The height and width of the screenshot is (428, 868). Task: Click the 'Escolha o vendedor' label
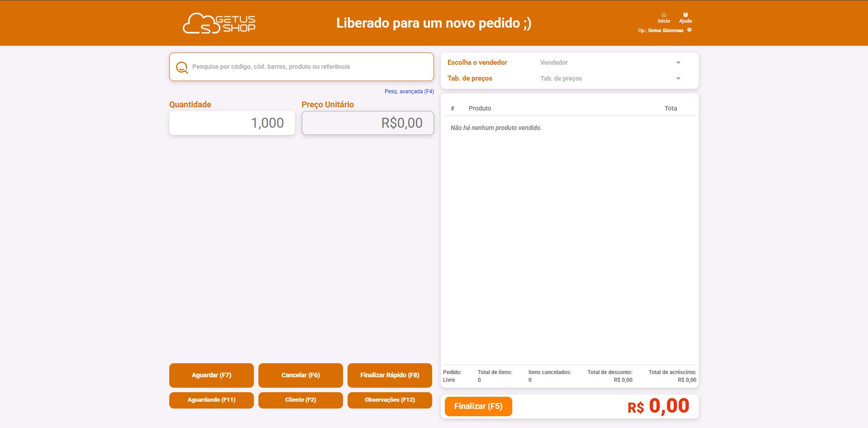[477, 63]
